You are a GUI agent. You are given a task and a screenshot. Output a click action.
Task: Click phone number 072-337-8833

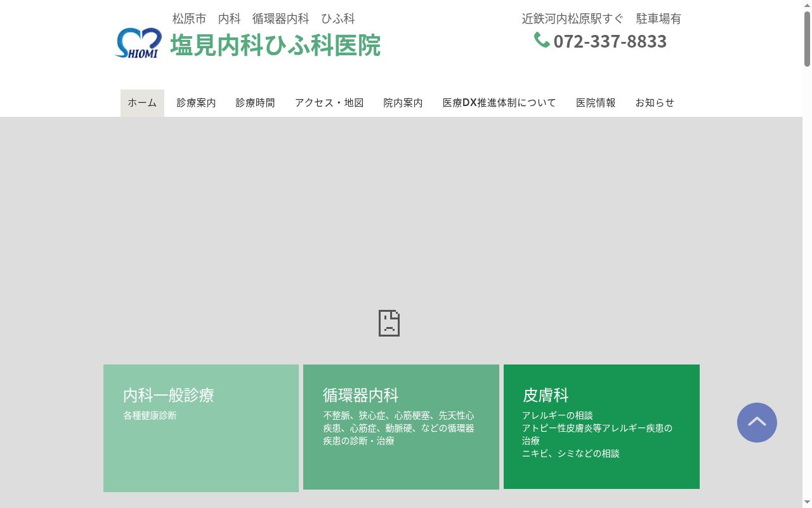tap(610, 41)
